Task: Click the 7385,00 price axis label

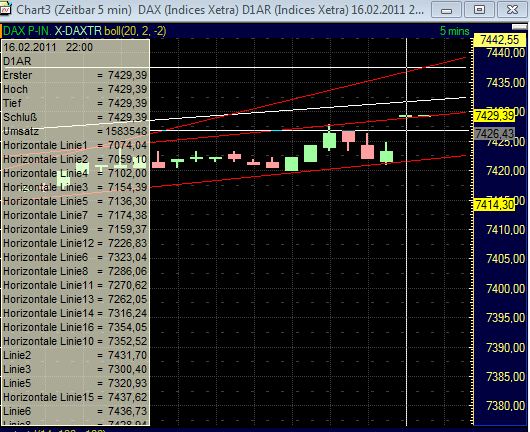Action: coord(505,377)
